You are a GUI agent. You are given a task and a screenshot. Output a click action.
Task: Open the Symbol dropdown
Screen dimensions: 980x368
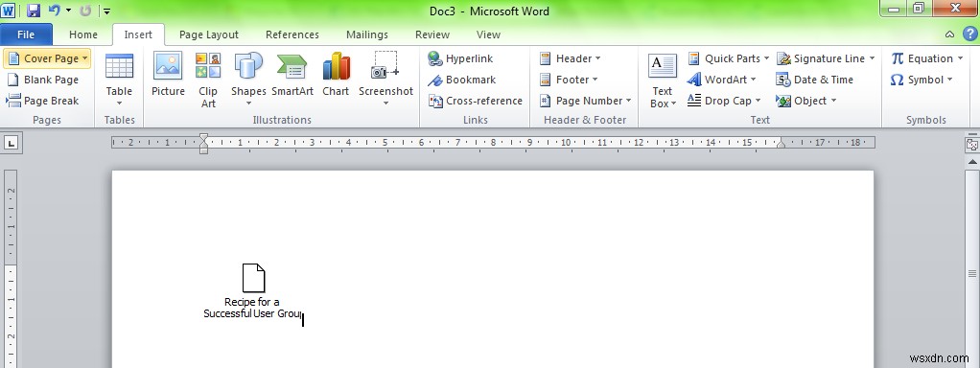pyautogui.click(x=922, y=80)
